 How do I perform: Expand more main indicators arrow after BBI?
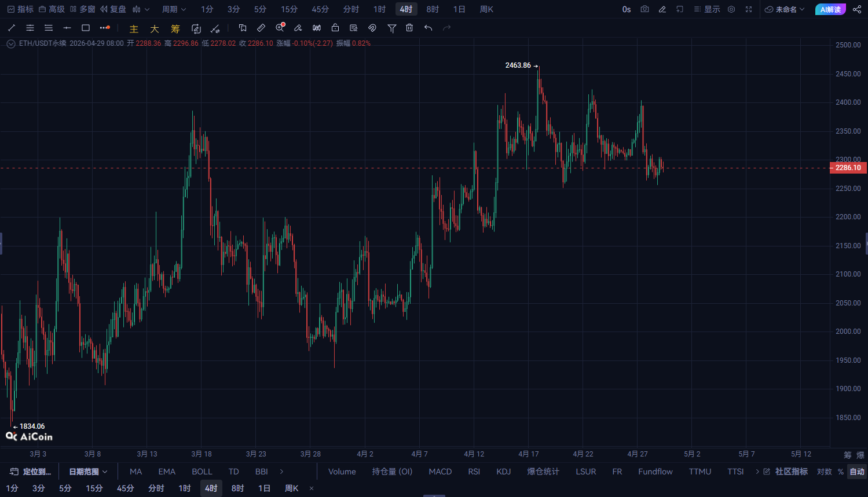coord(282,472)
